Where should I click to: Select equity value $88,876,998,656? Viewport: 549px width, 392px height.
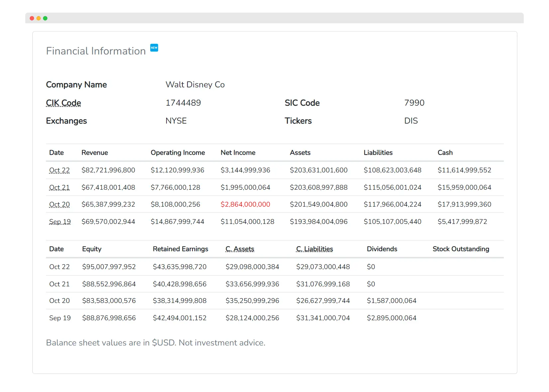(x=109, y=318)
